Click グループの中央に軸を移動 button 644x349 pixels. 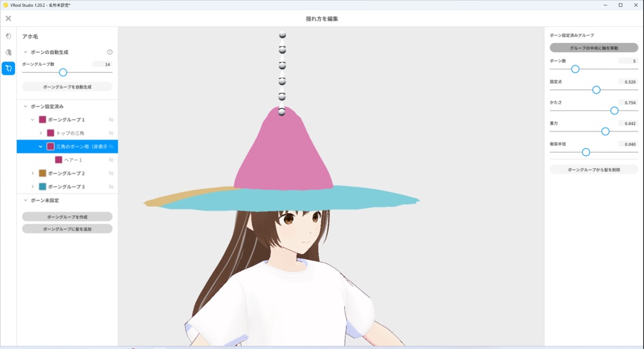tap(594, 48)
